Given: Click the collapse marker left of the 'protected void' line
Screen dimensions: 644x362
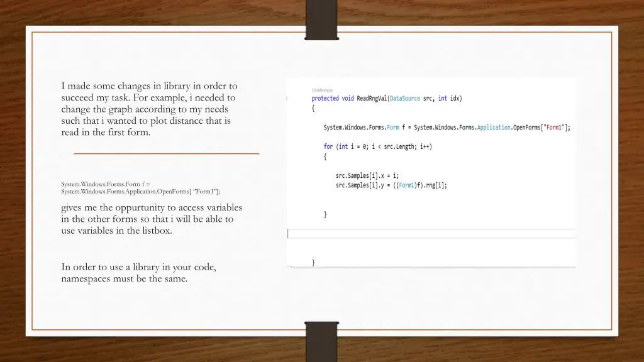Looking at the screenshot, I should pyautogui.click(x=287, y=99).
